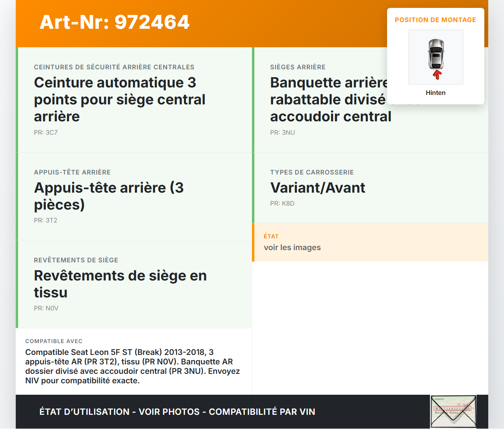
Task: Select the Hinten position indicator
Action: tap(435, 93)
